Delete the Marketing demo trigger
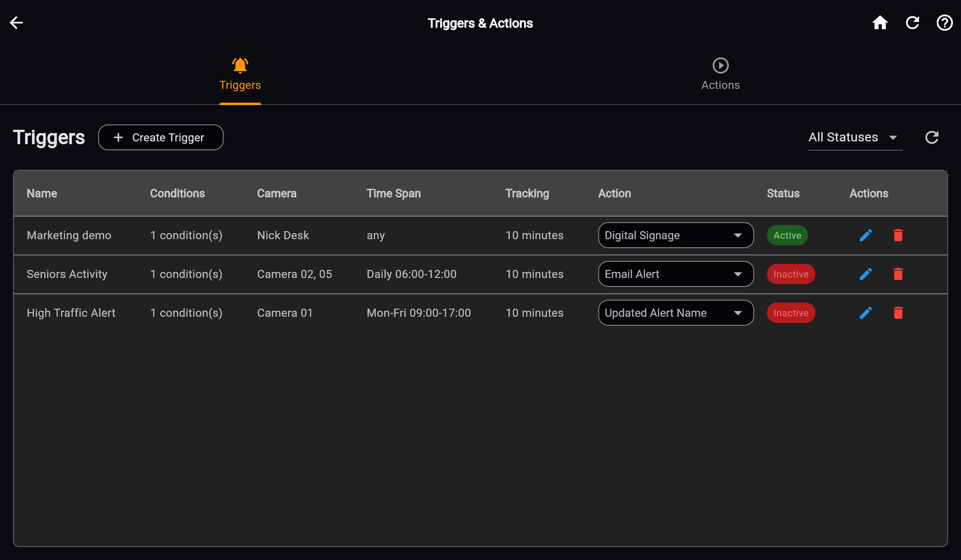961x560 pixels. pyautogui.click(x=898, y=235)
